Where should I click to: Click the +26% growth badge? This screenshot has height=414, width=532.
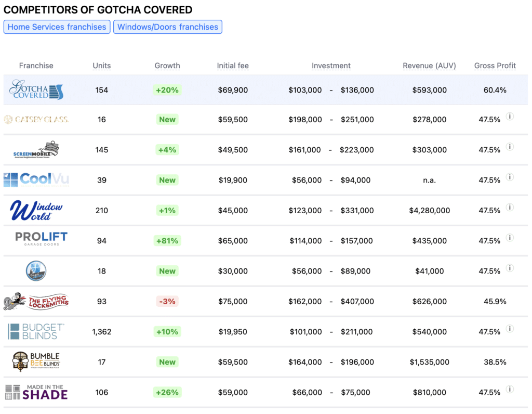(167, 392)
